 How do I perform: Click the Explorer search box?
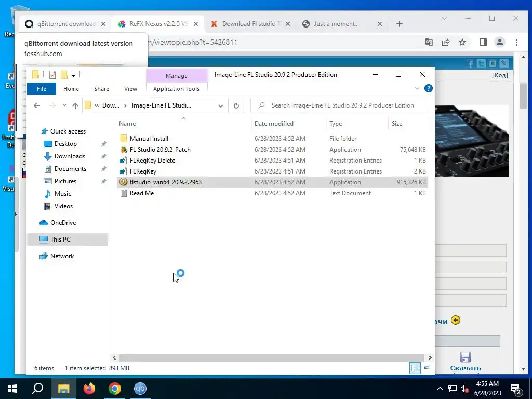[339, 105]
